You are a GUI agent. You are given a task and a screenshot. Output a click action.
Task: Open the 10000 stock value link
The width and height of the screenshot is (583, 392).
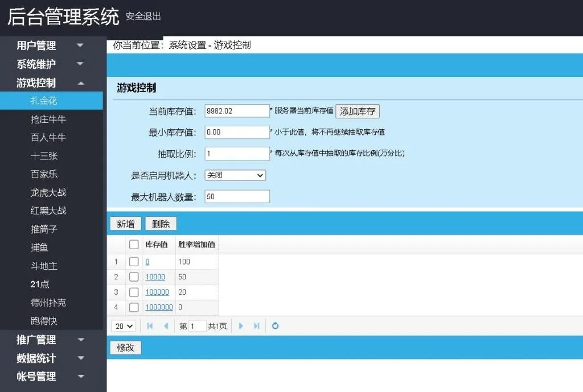(x=154, y=277)
